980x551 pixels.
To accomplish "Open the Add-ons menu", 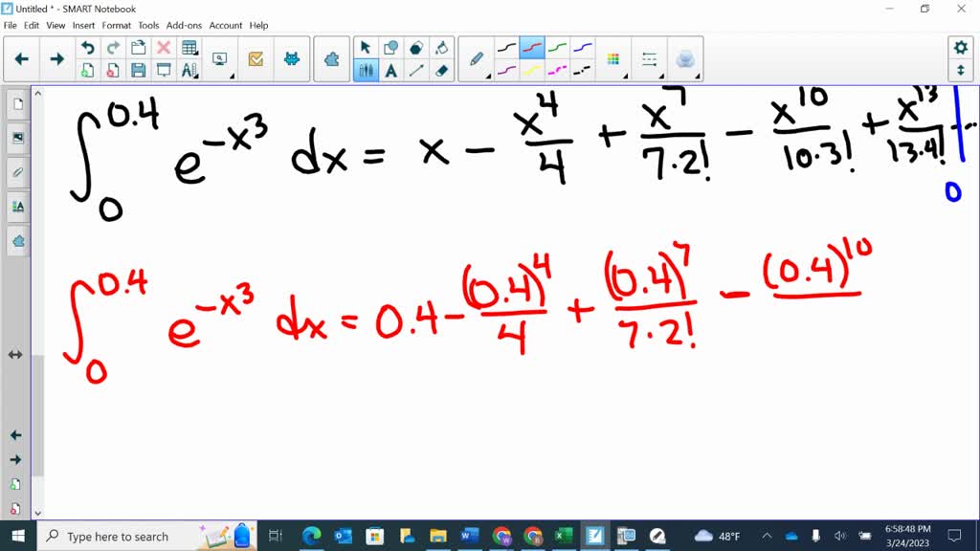I will [x=184, y=26].
